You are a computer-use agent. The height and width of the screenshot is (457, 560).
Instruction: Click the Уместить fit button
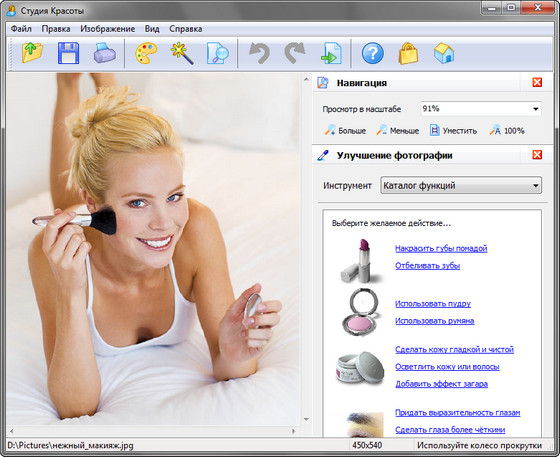[453, 131]
